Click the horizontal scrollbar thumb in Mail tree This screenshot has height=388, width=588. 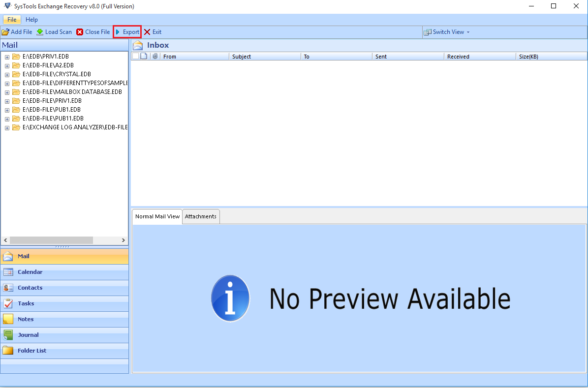[51, 240]
